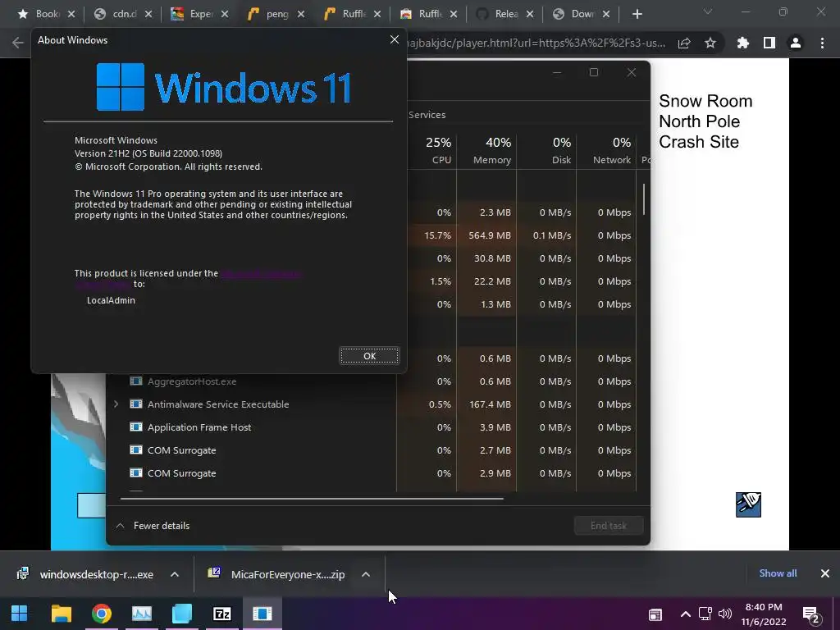Click the share page icon in address bar
Image resolution: width=840 pixels, height=630 pixels.
click(684, 43)
